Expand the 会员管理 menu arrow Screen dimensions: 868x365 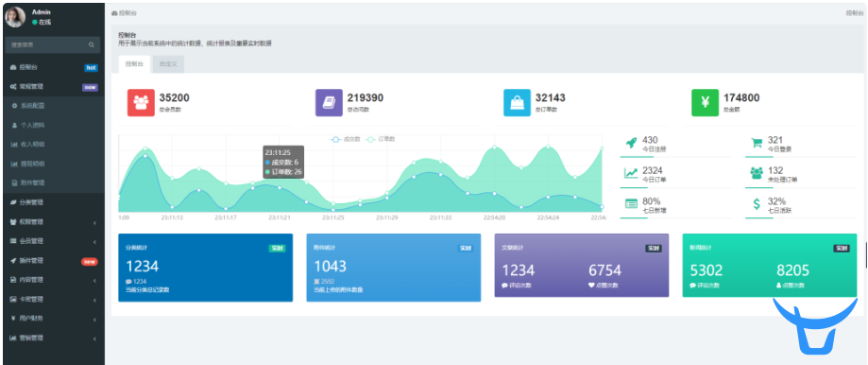coord(94,242)
